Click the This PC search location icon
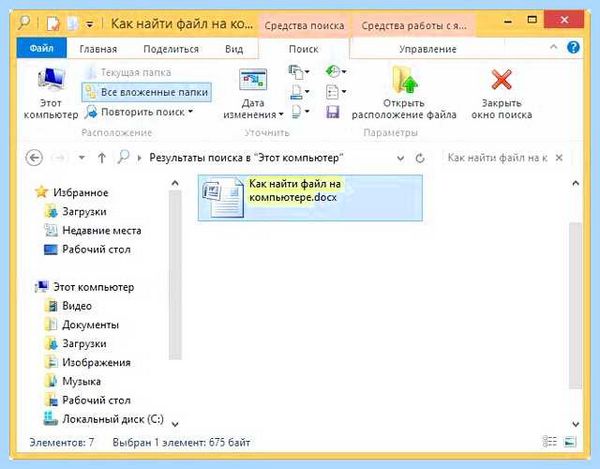The height and width of the screenshot is (469, 600). (x=51, y=93)
